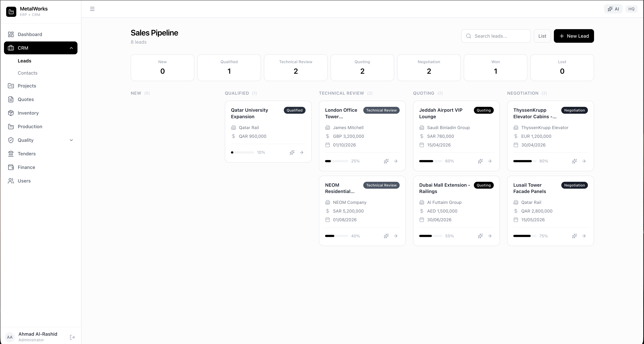
Task: Open the Contacts submenu item
Action: (28, 73)
